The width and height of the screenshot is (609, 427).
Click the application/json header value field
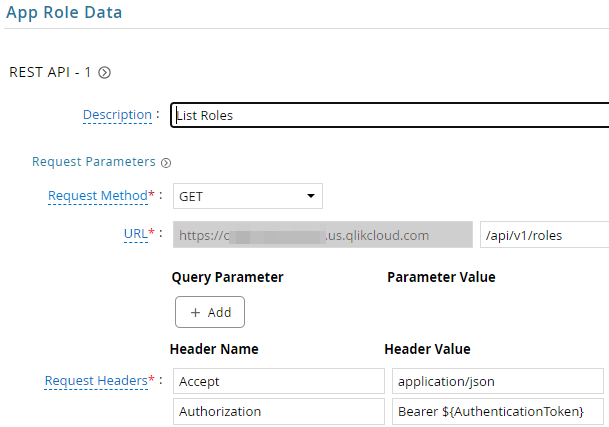coord(498,381)
